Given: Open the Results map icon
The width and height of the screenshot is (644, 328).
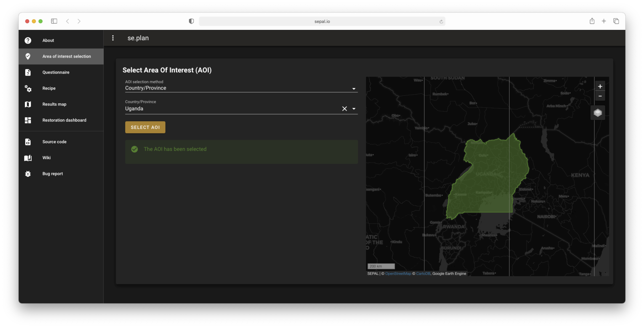Looking at the screenshot, I should pos(28,104).
